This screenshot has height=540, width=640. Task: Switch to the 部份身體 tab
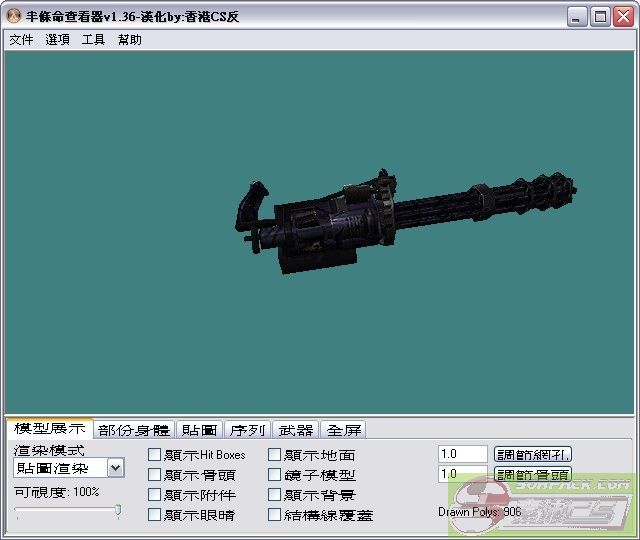coord(134,430)
